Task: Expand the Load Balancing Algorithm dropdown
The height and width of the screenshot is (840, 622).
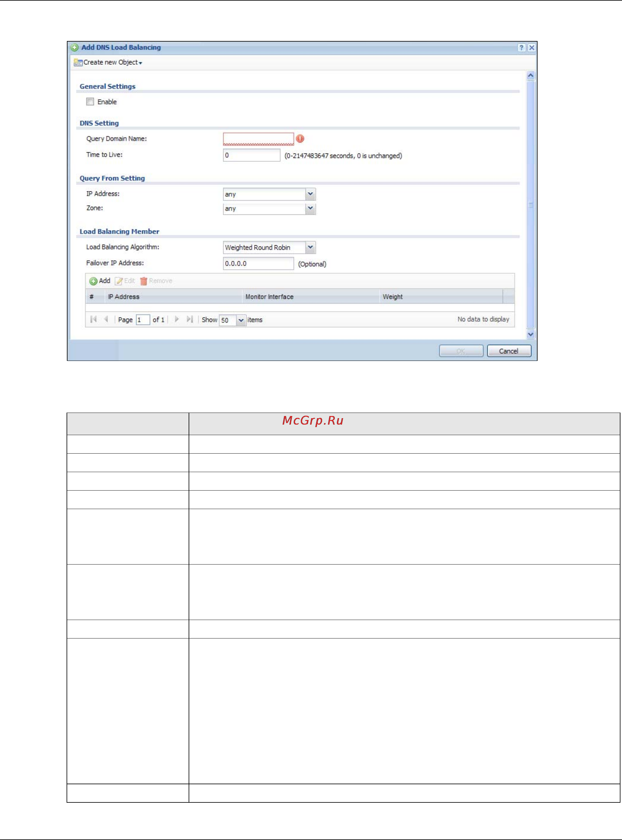Action: point(310,248)
